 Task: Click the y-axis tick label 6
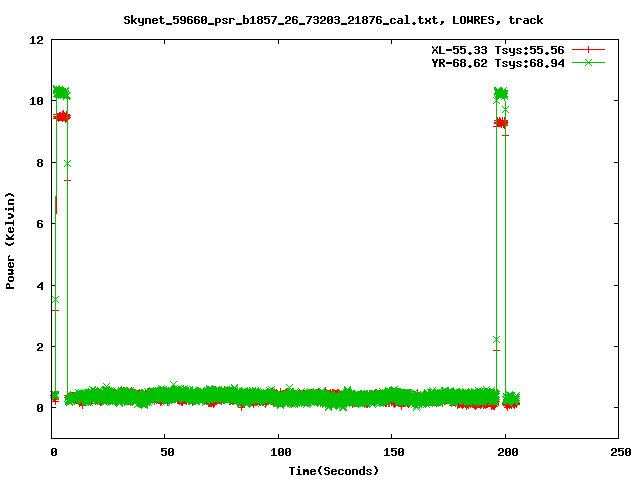coord(38,224)
